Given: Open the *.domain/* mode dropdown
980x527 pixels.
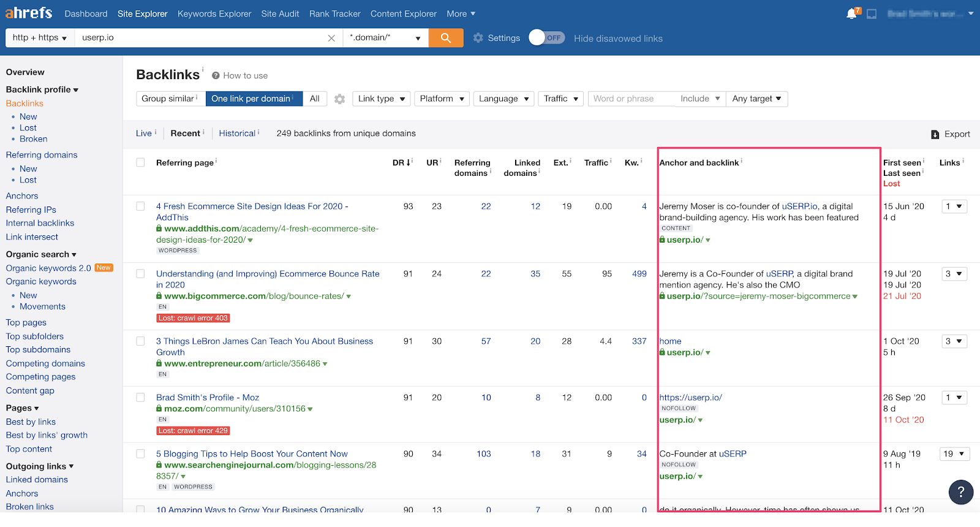Looking at the screenshot, I should click(385, 37).
